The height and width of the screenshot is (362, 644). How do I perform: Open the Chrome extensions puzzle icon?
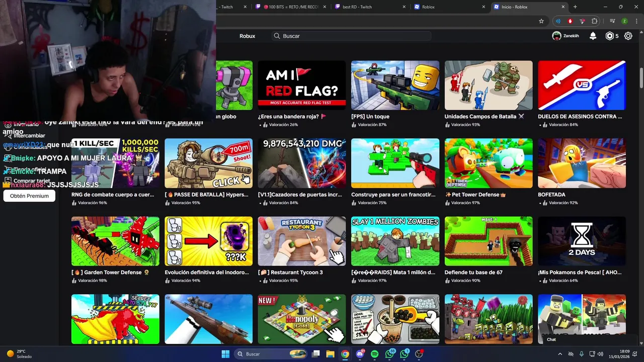pyautogui.click(x=595, y=21)
